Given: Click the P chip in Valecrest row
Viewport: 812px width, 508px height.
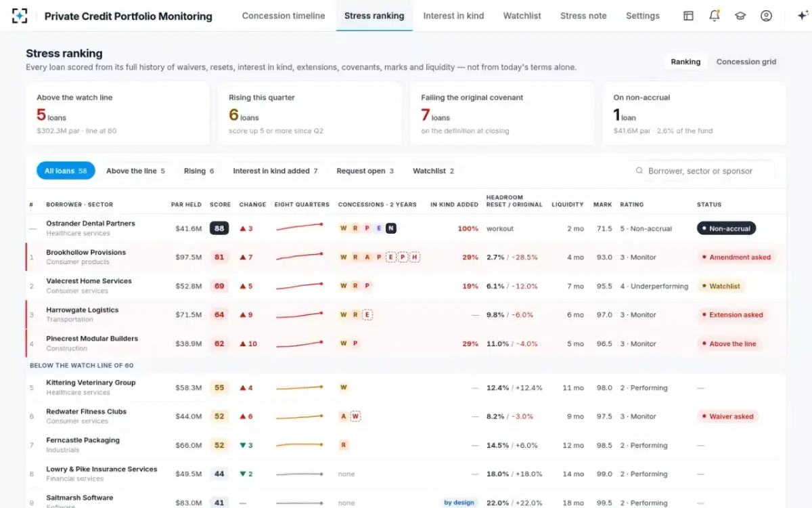Looking at the screenshot, I should point(367,286).
